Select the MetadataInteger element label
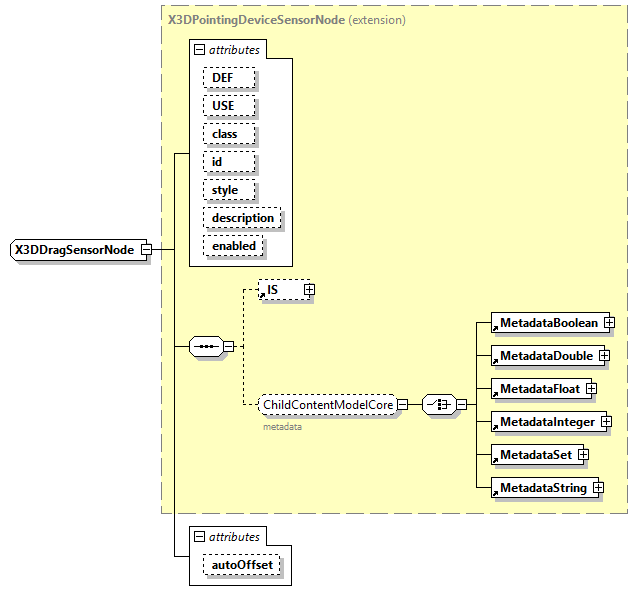638x605 pixels. (x=548, y=422)
